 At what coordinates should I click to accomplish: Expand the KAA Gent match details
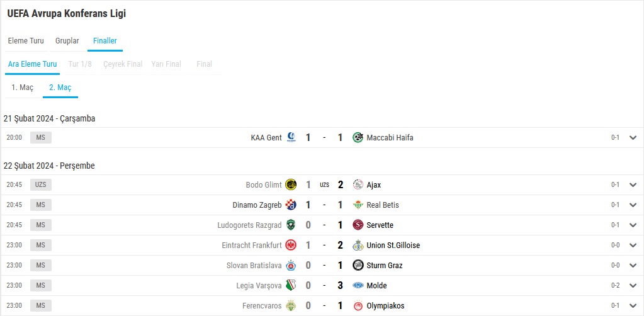point(633,138)
